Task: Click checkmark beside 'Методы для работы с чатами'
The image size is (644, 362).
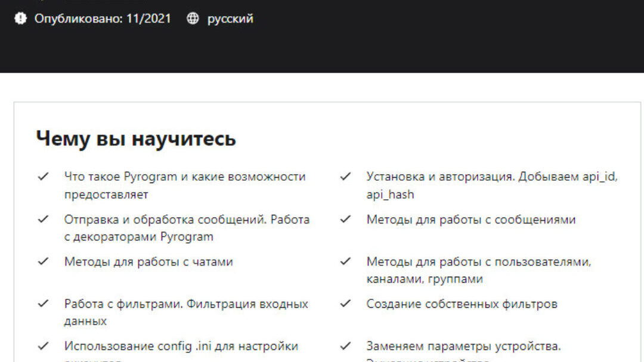Action: pyautogui.click(x=43, y=261)
